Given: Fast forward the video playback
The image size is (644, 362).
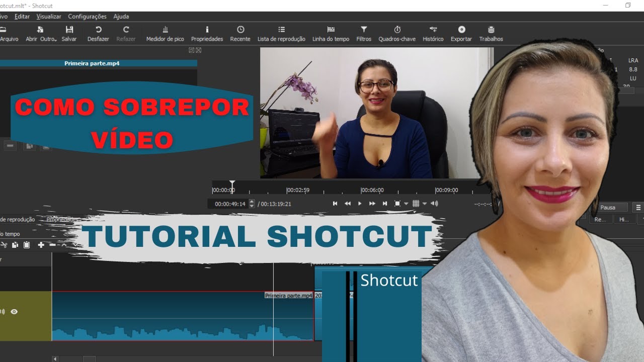Looking at the screenshot, I should (372, 203).
